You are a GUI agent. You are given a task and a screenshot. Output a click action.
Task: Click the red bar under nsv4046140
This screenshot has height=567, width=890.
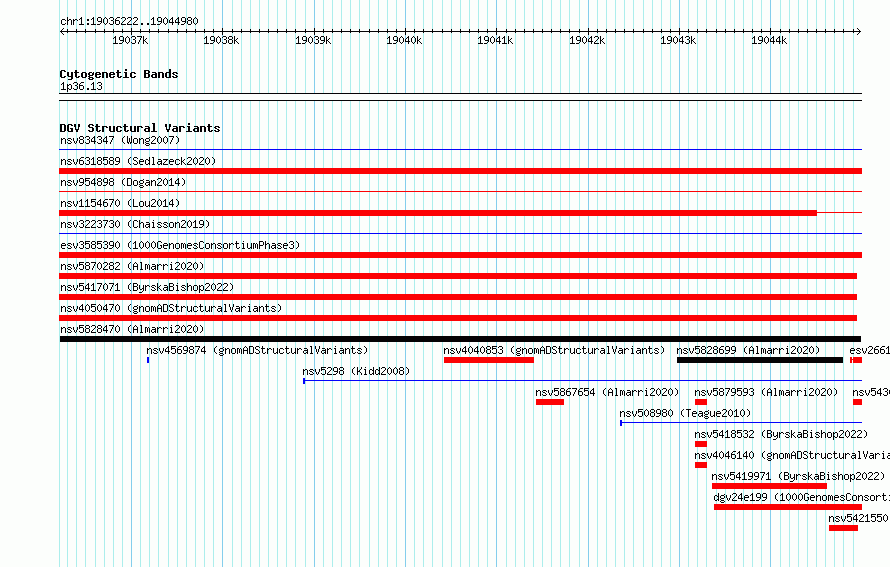click(700, 465)
